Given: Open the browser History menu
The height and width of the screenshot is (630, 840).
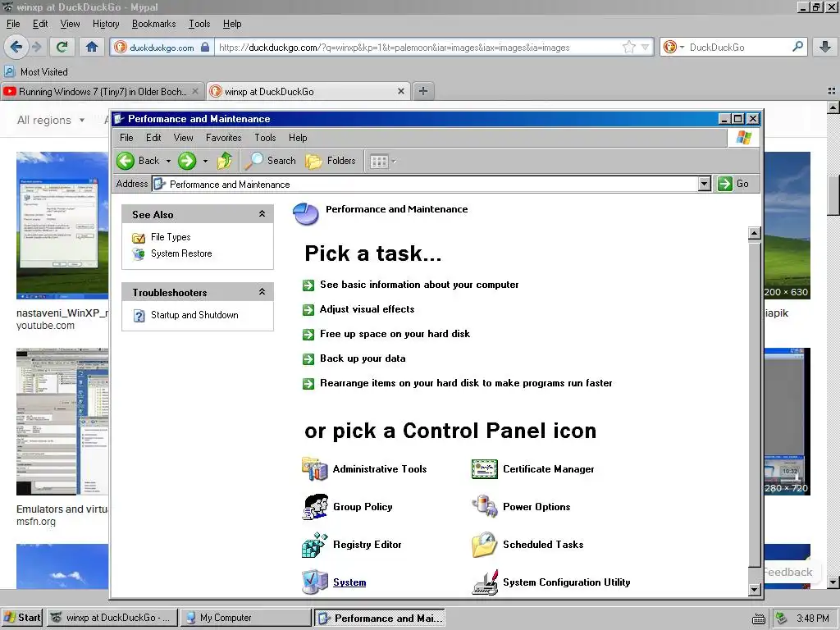Looking at the screenshot, I should pyautogui.click(x=106, y=24).
